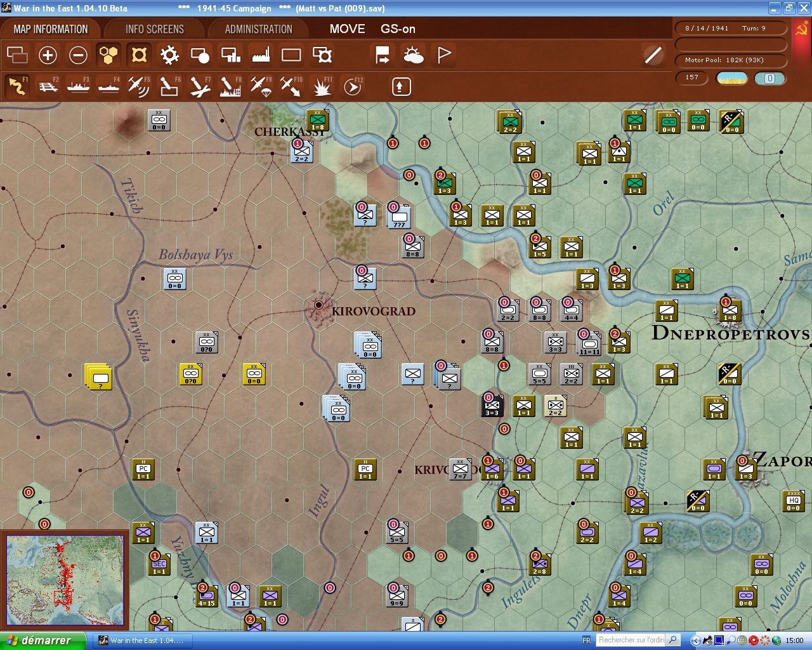The width and height of the screenshot is (812, 650).
Task: Click the sky-and-wheat ground condition indicator
Action: pos(731,78)
